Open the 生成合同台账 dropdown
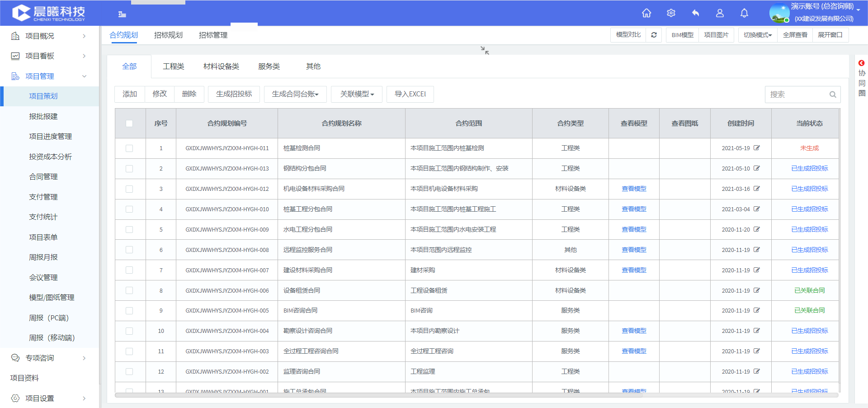868x408 pixels. point(295,94)
